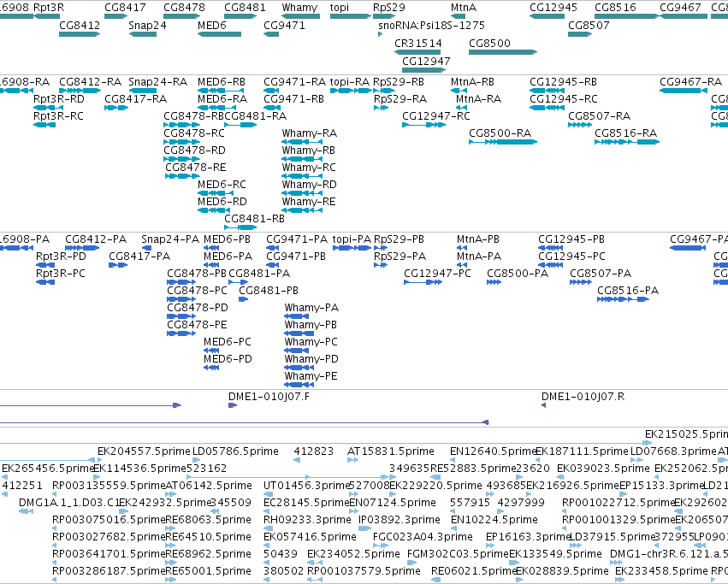Select the CG9471 gene label
This screenshot has height=584, width=728.
click(x=284, y=25)
